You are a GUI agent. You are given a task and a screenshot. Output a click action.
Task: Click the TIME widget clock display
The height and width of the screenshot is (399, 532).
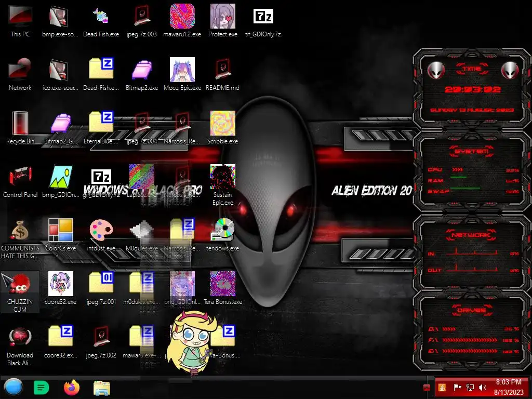click(x=472, y=89)
